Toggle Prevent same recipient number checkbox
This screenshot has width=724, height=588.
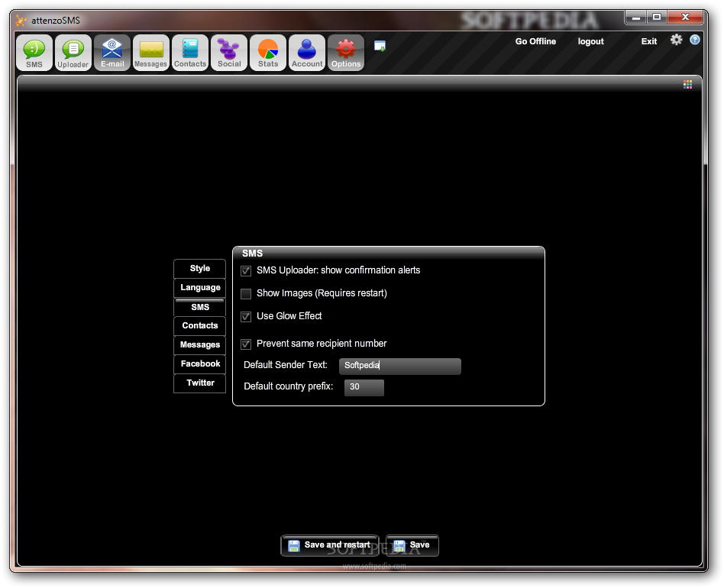pyautogui.click(x=246, y=344)
